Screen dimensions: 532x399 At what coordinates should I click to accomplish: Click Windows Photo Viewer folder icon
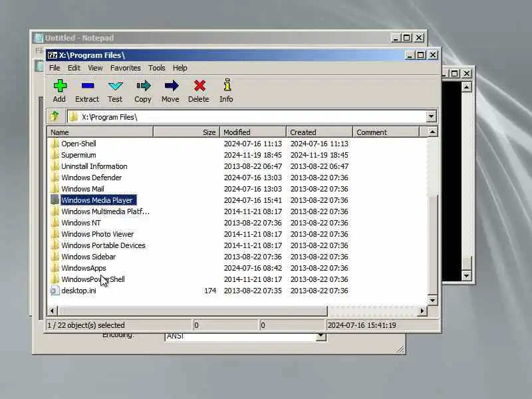[55, 234]
